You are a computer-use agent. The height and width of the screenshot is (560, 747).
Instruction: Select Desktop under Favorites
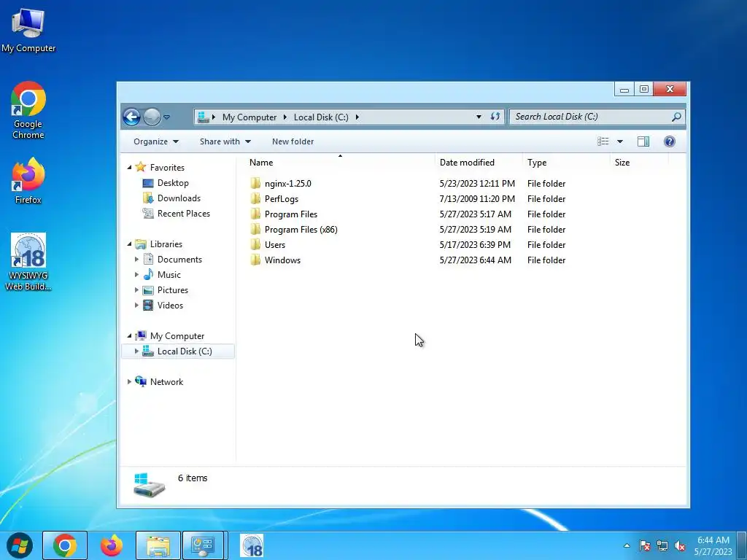[x=173, y=183]
